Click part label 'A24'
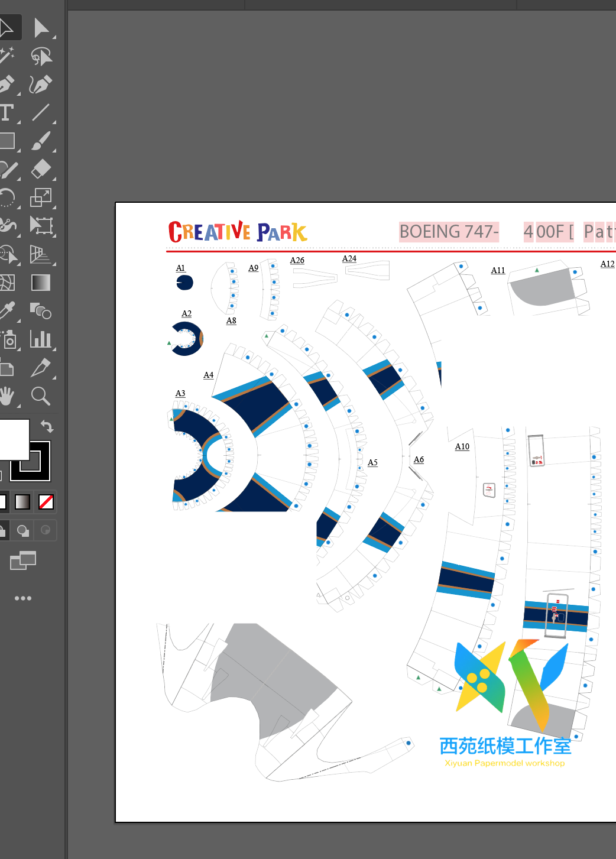Image resolution: width=616 pixels, height=859 pixels. click(349, 258)
